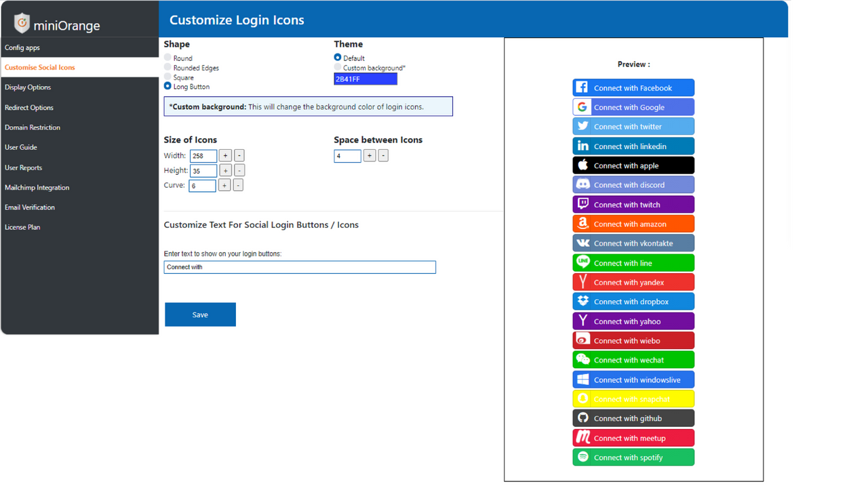Increase space between icons with plus
The width and height of the screenshot is (868, 488).
(370, 156)
